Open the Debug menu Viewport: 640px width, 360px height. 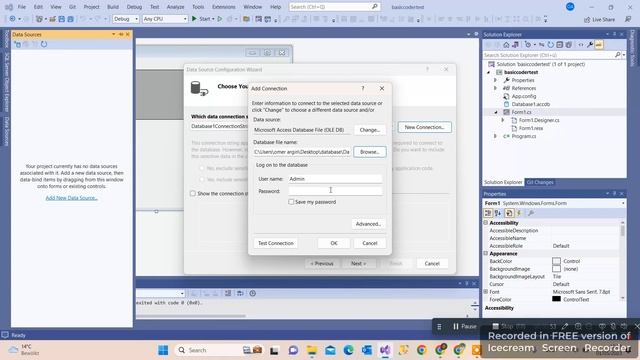134,7
